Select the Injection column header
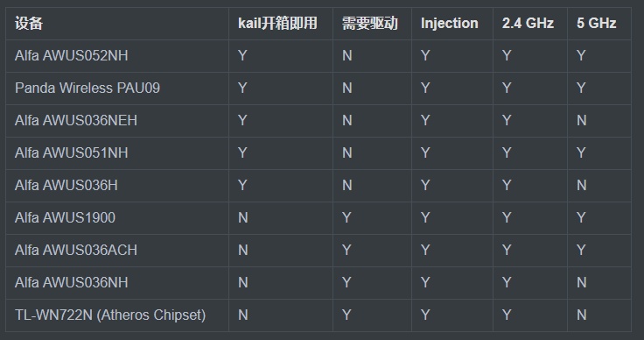 click(450, 24)
